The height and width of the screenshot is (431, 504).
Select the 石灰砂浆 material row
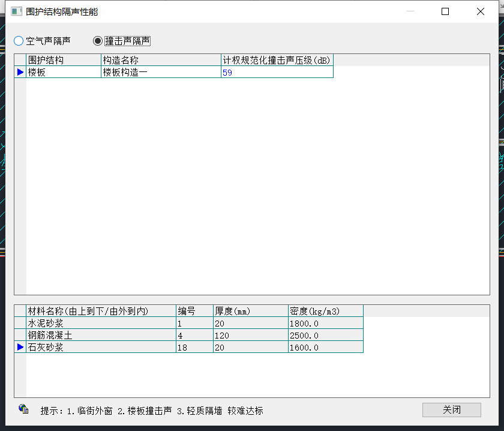[101, 347]
